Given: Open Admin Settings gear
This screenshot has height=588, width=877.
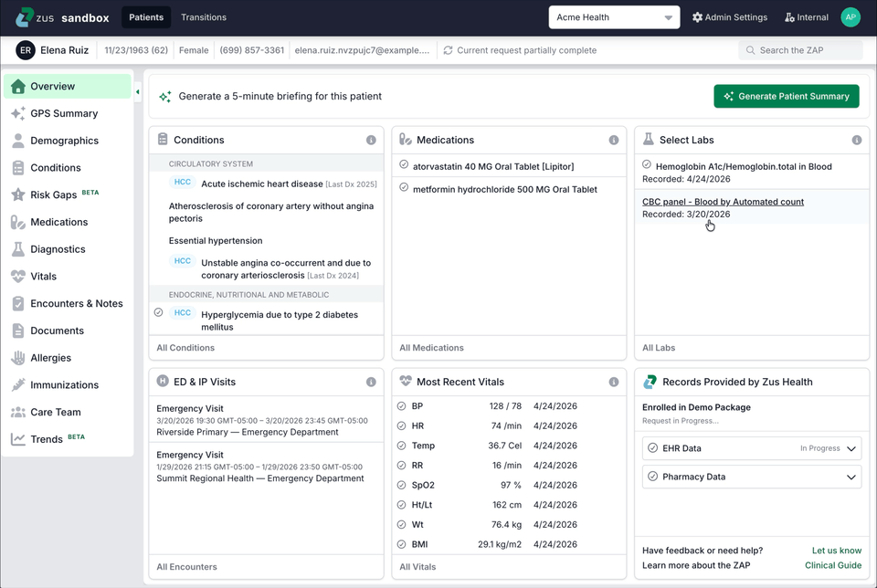Looking at the screenshot, I should pyautogui.click(x=697, y=17).
